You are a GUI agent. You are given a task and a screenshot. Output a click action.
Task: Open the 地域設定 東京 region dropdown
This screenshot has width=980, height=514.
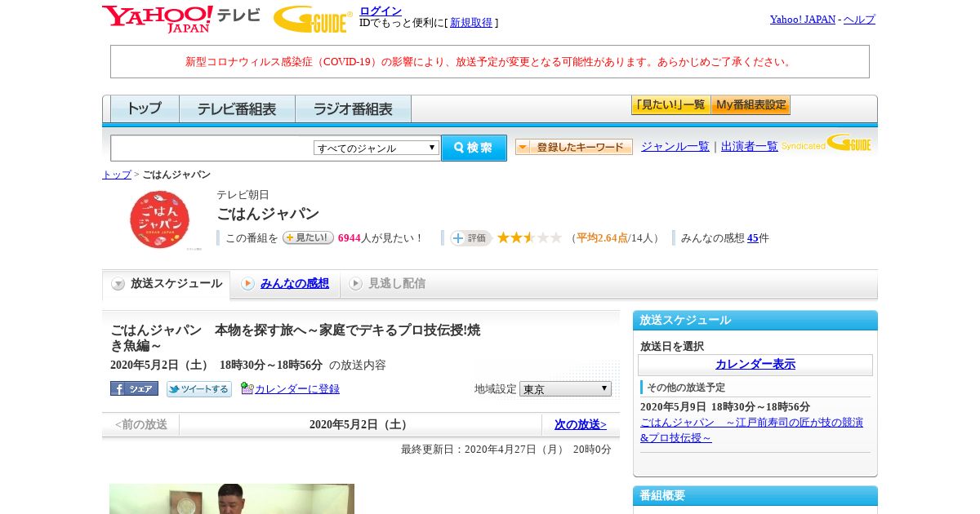(x=565, y=389)
